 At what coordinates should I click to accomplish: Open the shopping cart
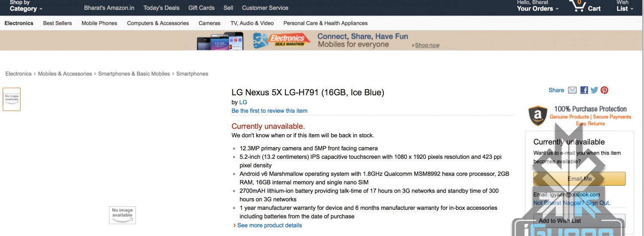click(585, 7)
